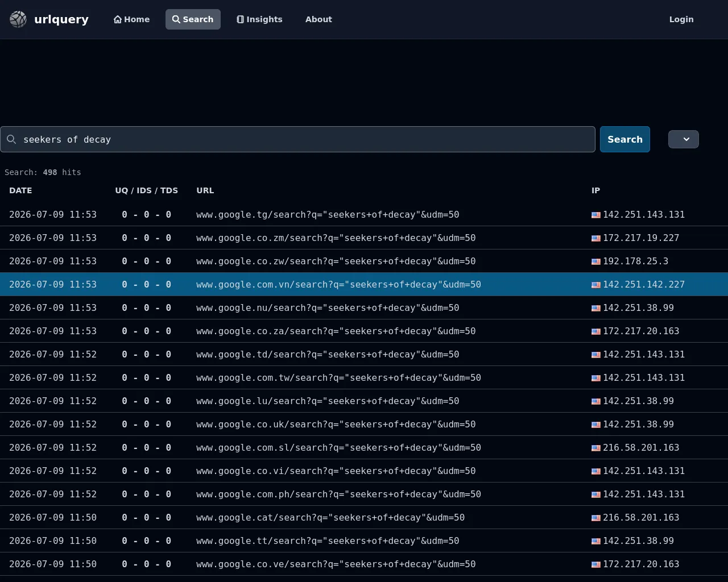Click IP address 192.178.25.3
Viewport: 728px width, 582px height.
point(635,261)
